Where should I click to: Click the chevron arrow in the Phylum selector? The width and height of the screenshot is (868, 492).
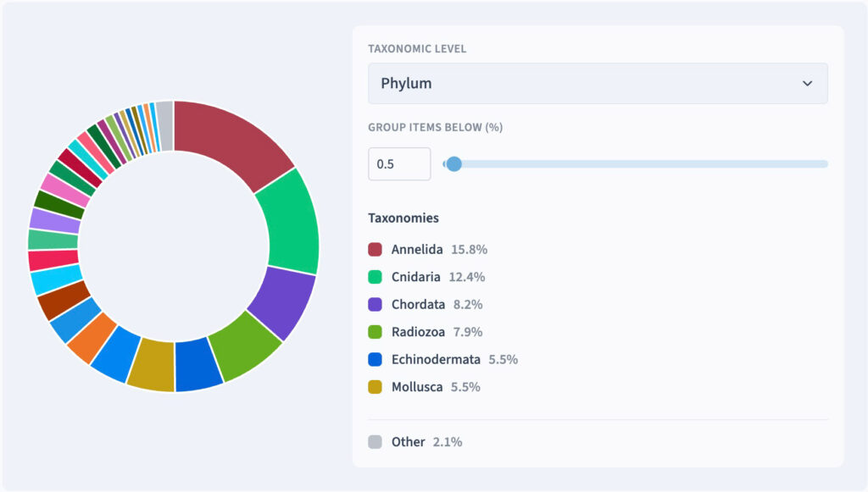pos(808,84)
